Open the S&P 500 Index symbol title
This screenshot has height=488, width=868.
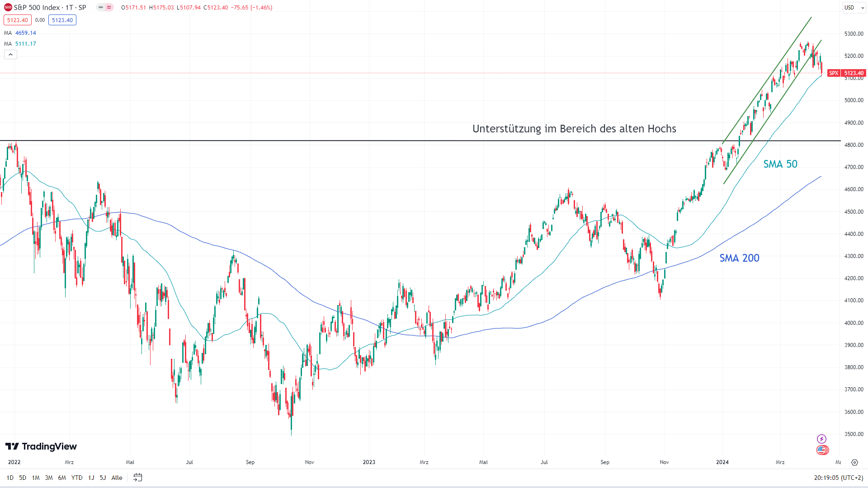pos(50,8)
